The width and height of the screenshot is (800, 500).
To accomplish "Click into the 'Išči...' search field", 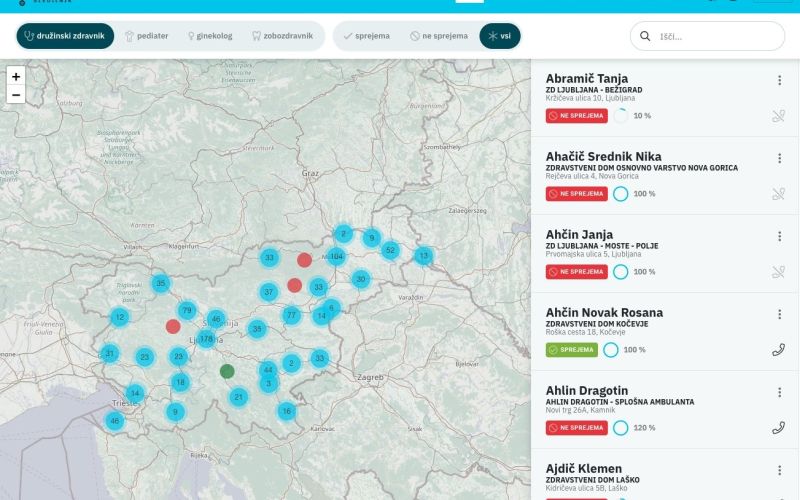I will 715,37.
